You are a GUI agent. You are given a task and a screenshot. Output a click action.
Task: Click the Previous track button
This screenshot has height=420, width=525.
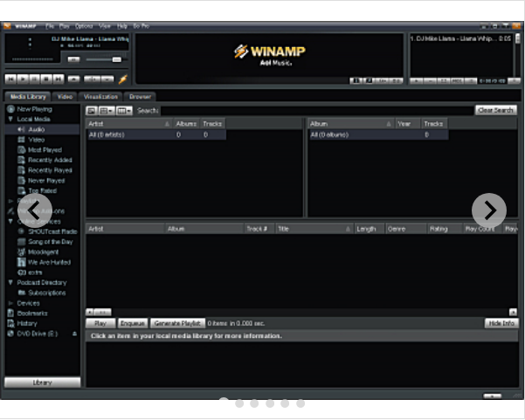point(10,79)
